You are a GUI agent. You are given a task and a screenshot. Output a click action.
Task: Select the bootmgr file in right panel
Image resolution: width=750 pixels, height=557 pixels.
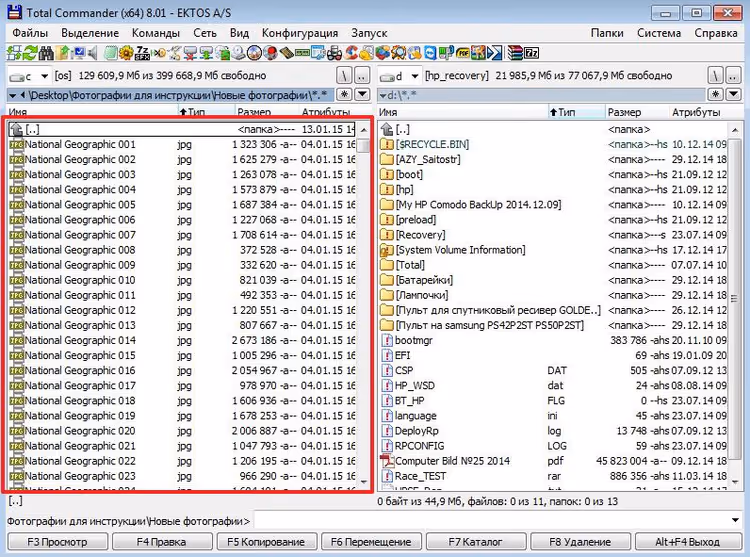click(553, 340)
